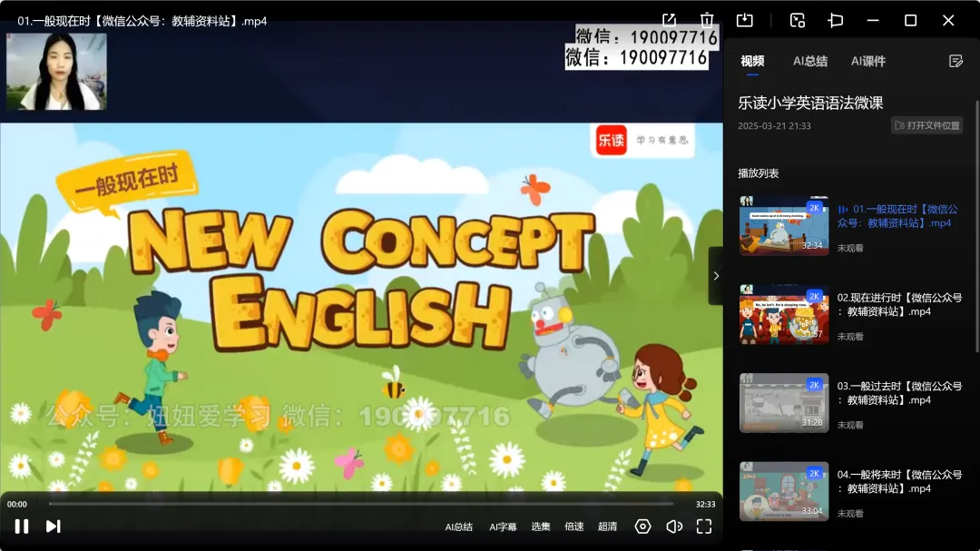Switch to the 视频 tab
Viewport: 980px width, 551px height.
(x=752, y=62)
